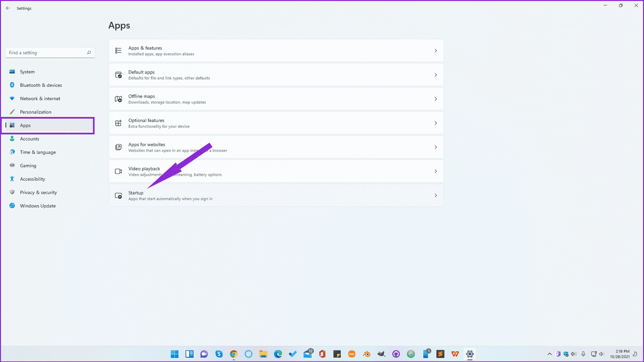
Task: Open File Explorer from the taskbar
Action: (x=263, y=354)
